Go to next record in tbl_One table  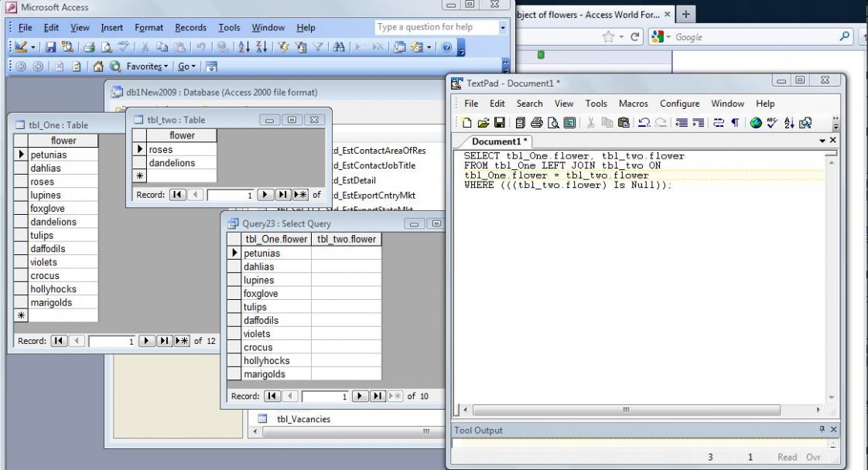146,341
